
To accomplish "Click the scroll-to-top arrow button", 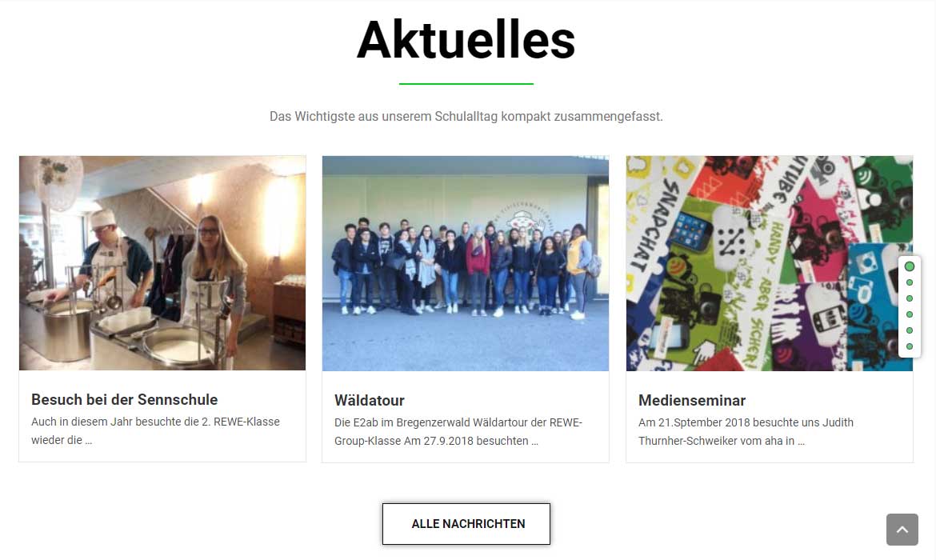I will tap(902, 529).
